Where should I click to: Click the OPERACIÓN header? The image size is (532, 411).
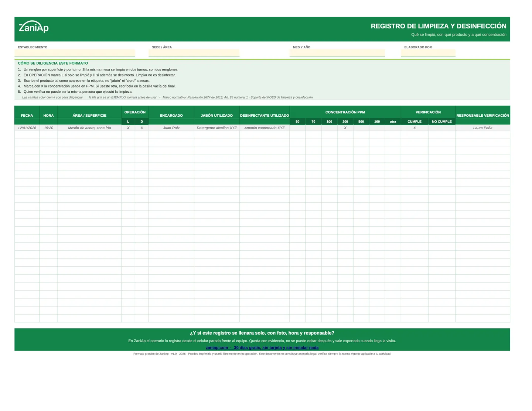135,112
